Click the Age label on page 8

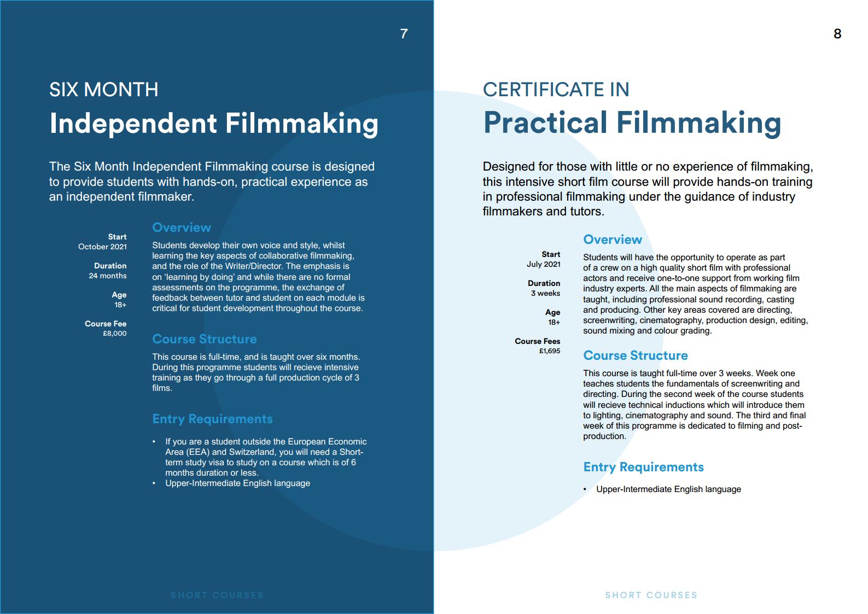click(553, 312)
